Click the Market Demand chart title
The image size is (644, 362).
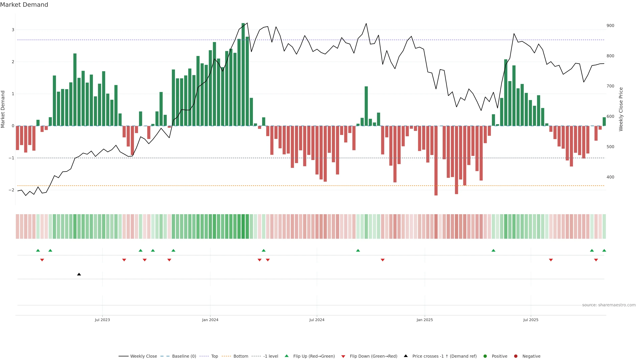[24, 5]
